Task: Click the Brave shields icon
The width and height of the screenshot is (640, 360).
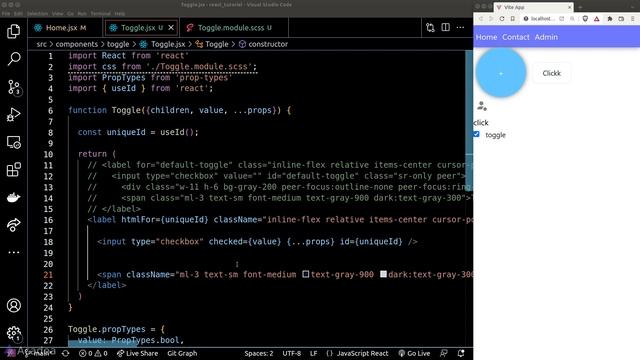Action: [x=585, y=19]
